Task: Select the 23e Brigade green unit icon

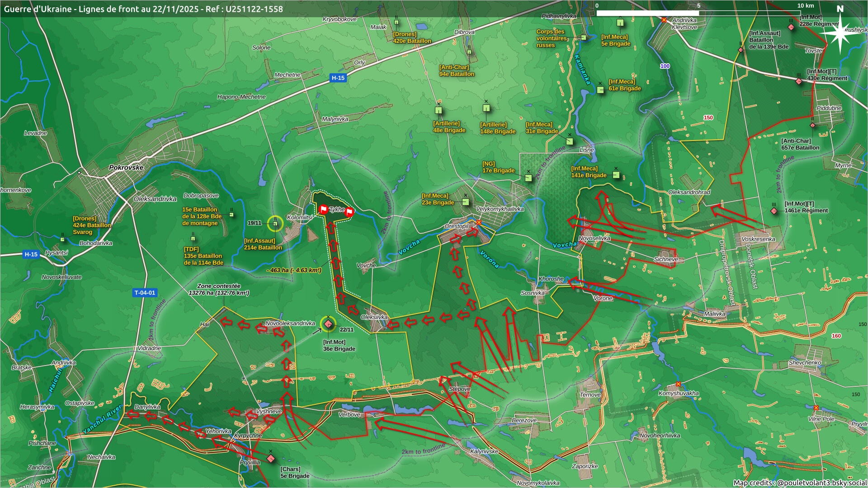Action: [466, 202]
